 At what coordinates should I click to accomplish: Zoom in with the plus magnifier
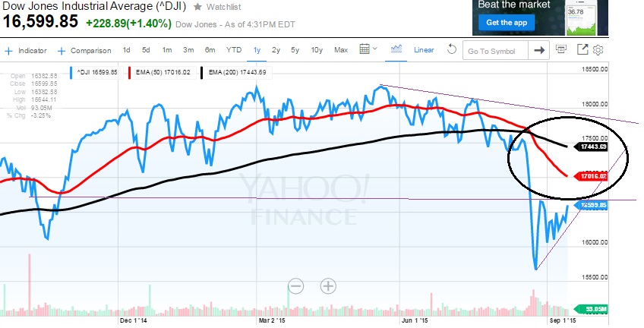328,286
